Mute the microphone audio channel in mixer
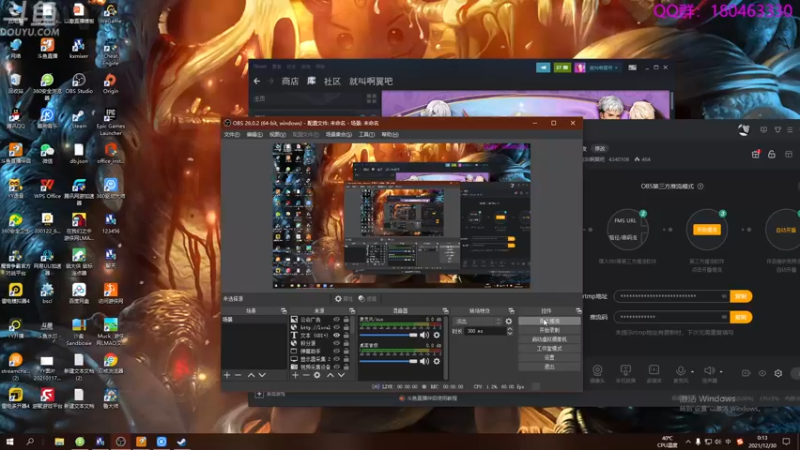The image size is (800, 450). coord(424,335)
